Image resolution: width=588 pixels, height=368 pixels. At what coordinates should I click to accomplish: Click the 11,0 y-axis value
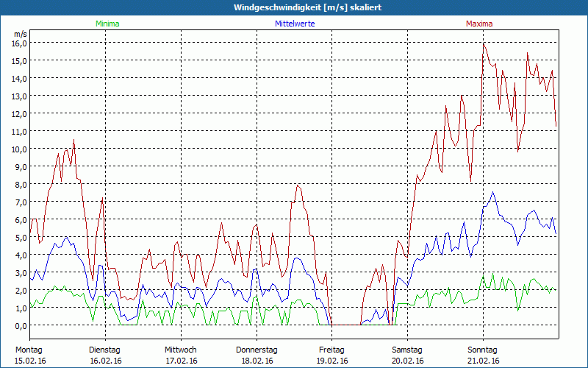point(21,131)
